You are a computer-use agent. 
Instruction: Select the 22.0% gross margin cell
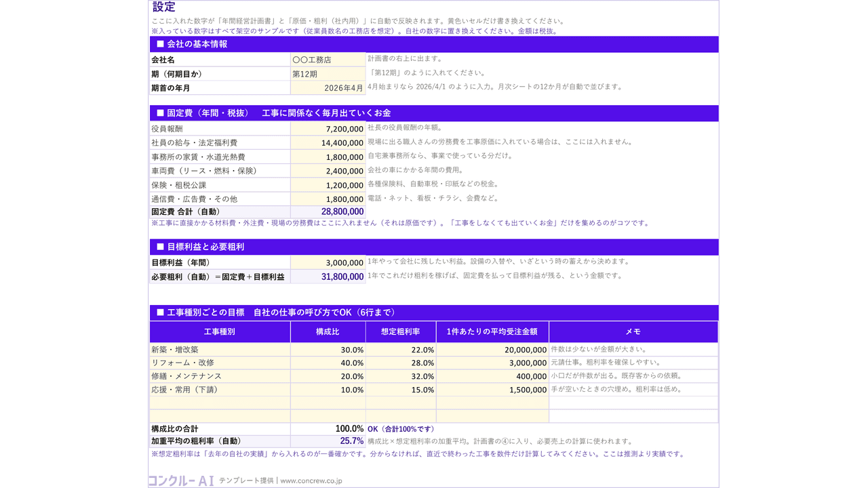point(401,350)
